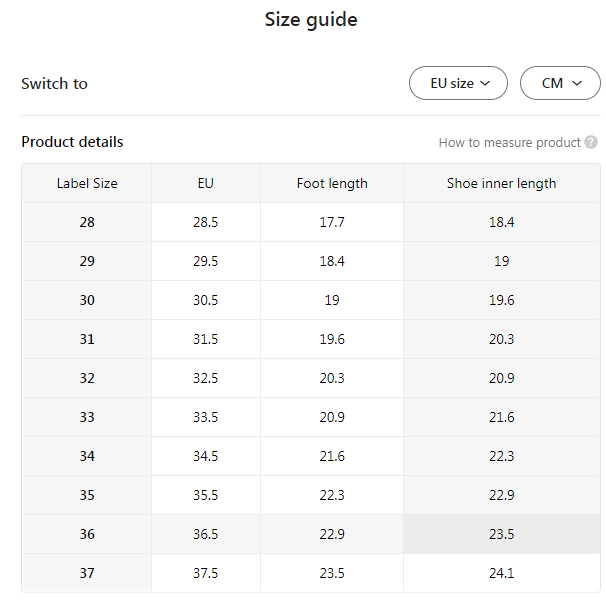606x601 pixels.
Task: Click the Switch to label
Action: 54,84
